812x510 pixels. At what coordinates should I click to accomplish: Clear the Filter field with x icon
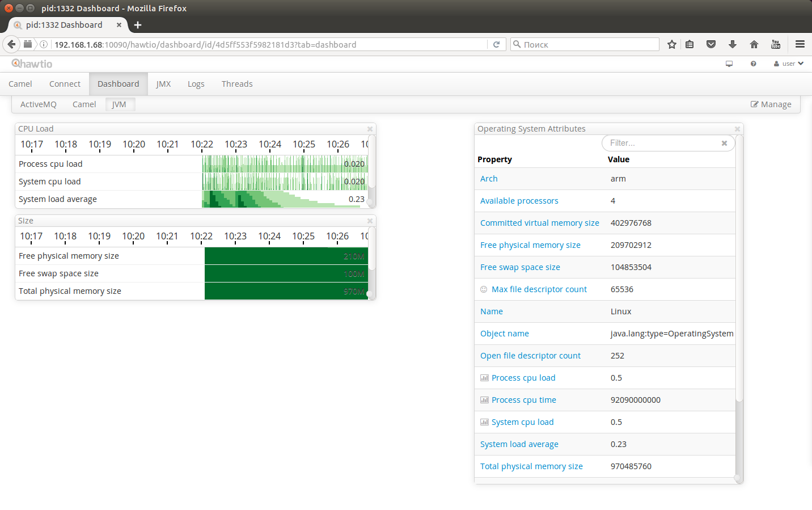(724, 143)
